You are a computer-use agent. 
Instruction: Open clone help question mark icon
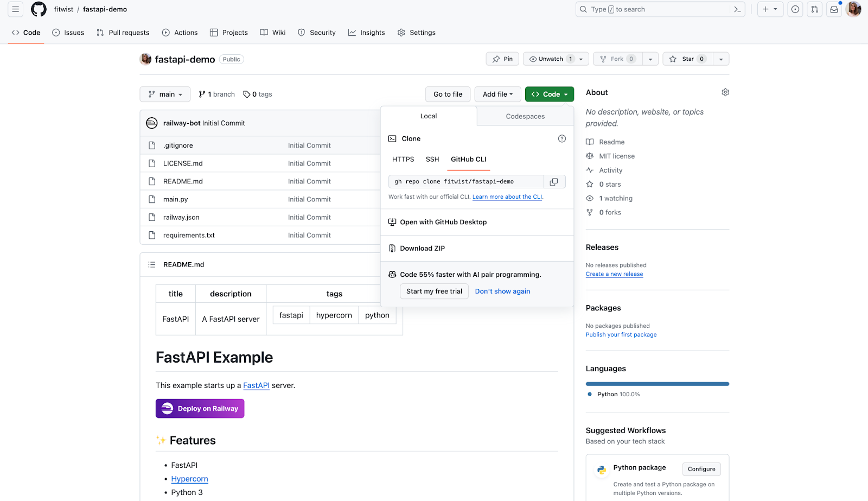coord(562,139)
